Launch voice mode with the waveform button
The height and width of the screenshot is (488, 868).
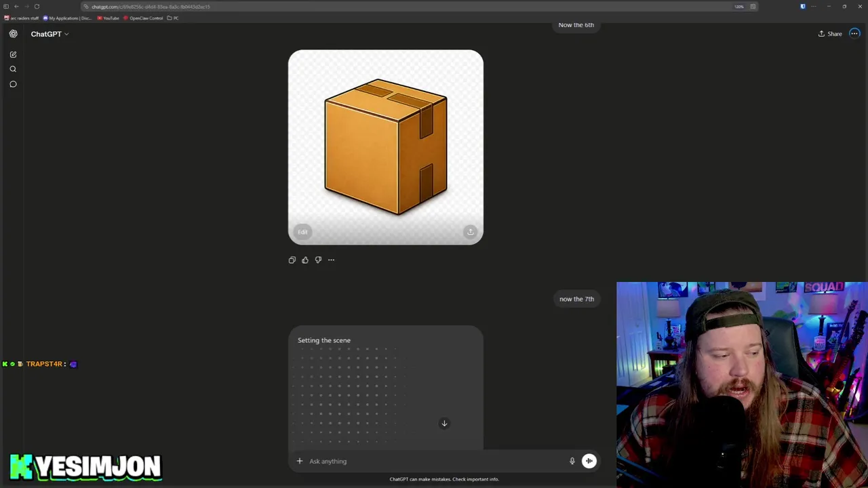[589, 461]
